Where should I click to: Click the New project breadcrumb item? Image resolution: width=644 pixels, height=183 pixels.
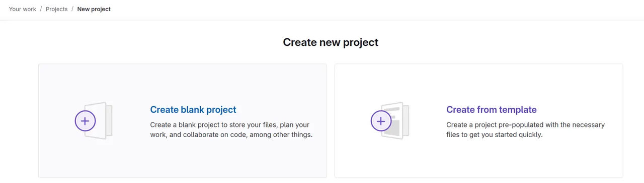coord(94,9)
